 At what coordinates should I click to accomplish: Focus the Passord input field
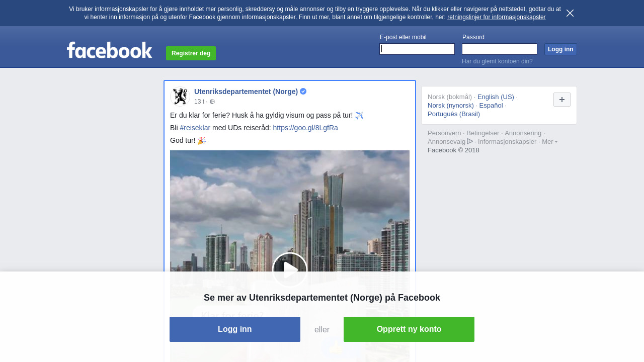point(500,49)
